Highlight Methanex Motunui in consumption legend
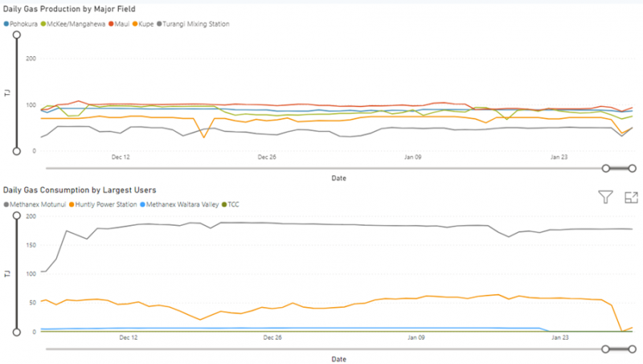This screenshot has width=643, height=364. point(39,204)
